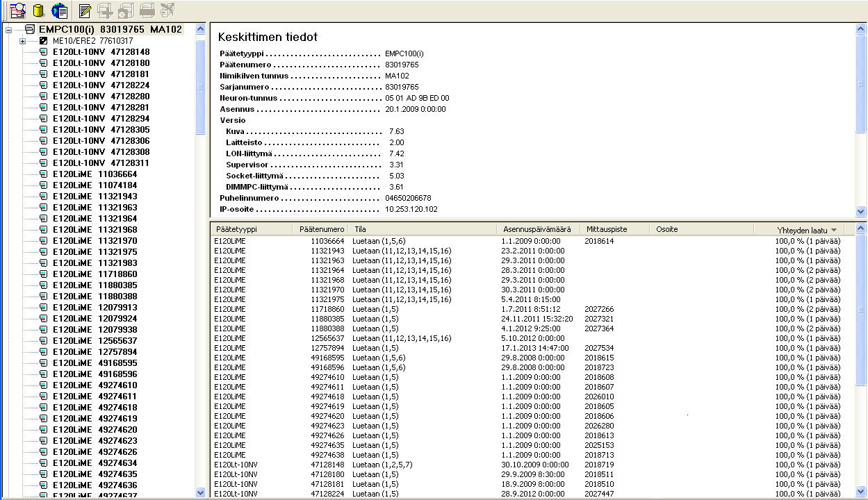The width and height of the screenshot is (868, 500).
Task: Sort table by Tila column header
Action: click(423, 229)
